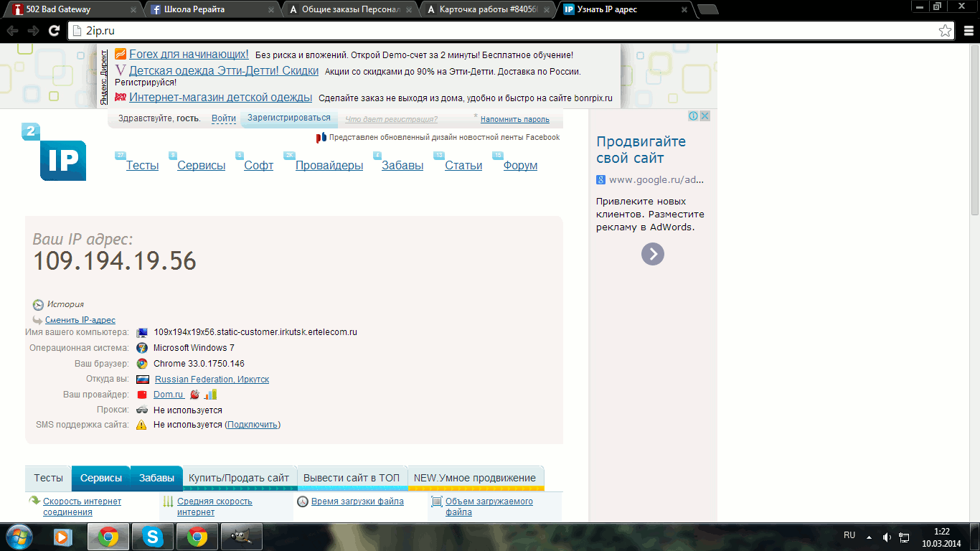Open the Статьи navigation menu
The image size is (980, 551).
(x=463, y=165)
